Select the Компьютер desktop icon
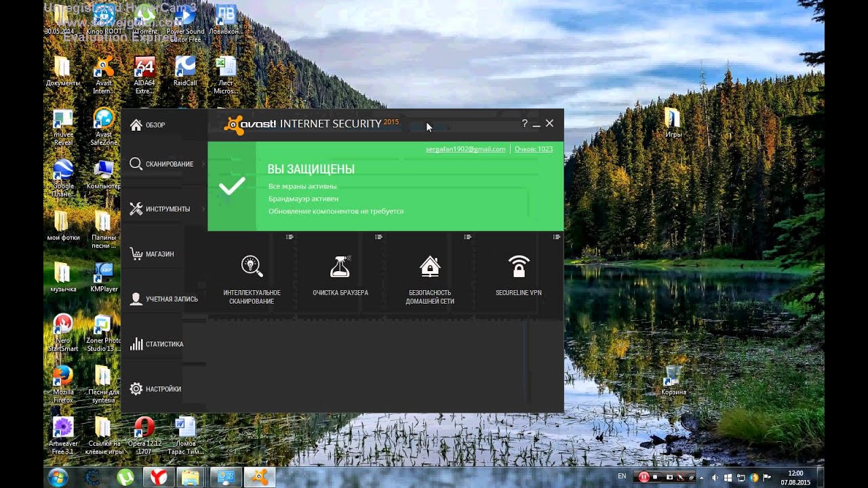Viewport: 868px width, 488px height. pos(104,175)
